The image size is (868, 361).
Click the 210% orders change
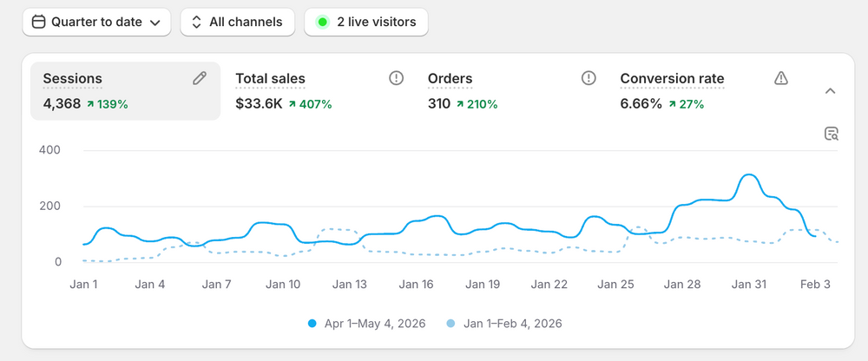click(x=477, y=104)
